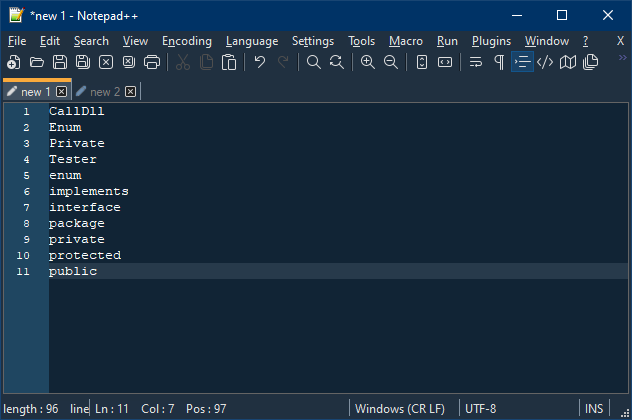The width and height of the screenshot is (632, 420).
Task: Minimize the Notepad++ window
Action: [517, 15]
